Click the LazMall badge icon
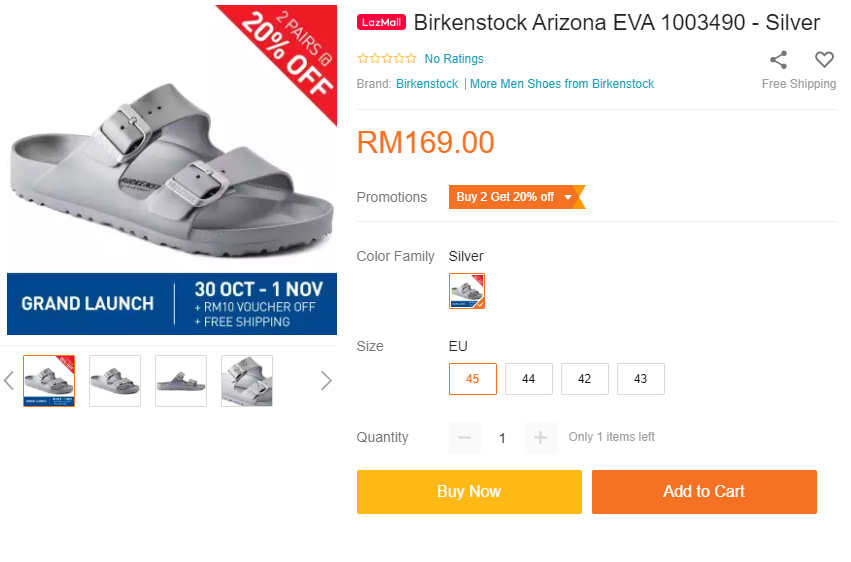Screen dimensions: 851x562 pyautogui.click(x=381, y=23)
